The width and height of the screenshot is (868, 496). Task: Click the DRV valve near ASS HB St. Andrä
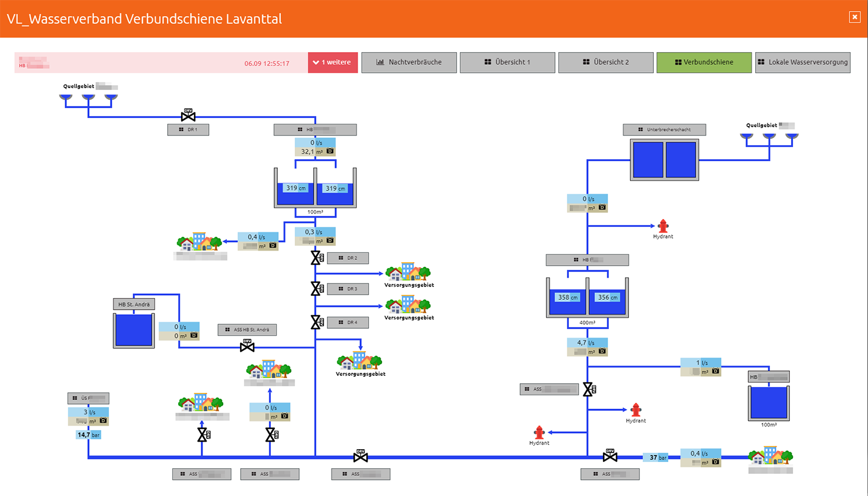click(247, 346)
